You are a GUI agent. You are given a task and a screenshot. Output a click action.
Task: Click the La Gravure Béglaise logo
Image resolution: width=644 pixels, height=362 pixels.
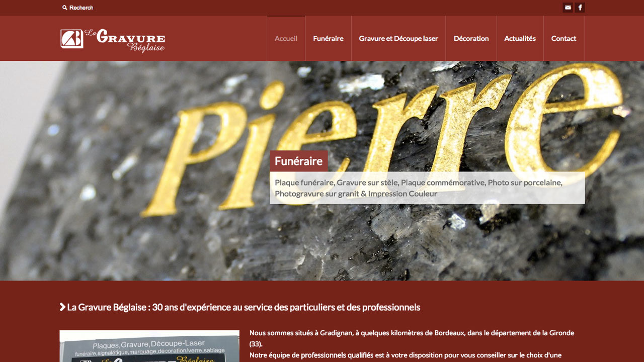(x=113, y=40)
